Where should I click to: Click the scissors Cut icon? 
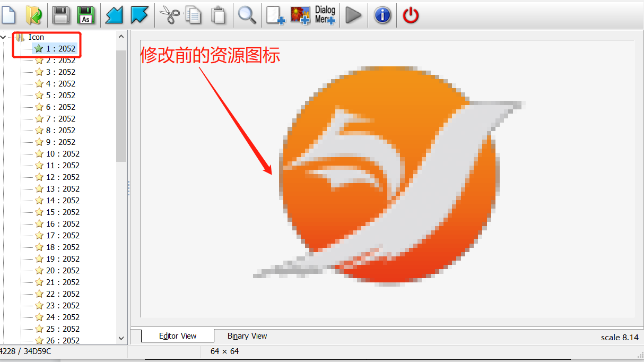169,15
